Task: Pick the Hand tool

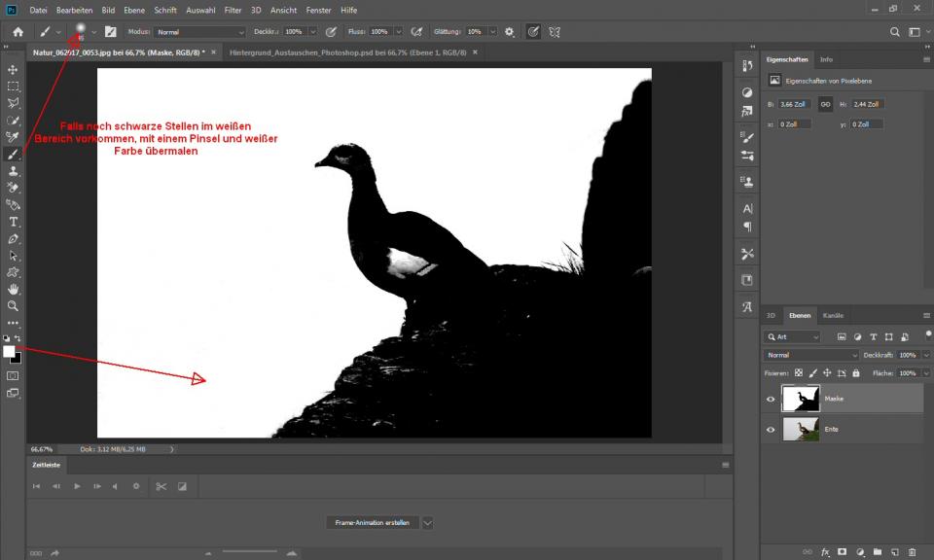Action: (x=13, y=289)
